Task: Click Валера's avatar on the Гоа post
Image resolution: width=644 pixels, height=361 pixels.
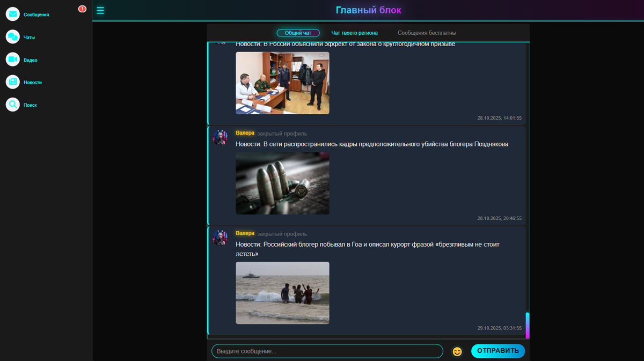Action: [220, 238]
